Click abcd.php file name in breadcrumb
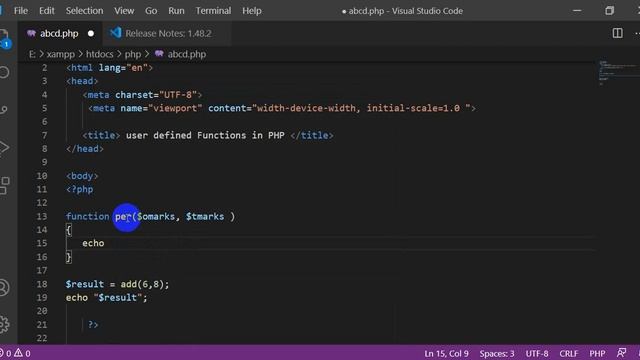640x360 pixels. pyautogui.click(x=187, y=54)
